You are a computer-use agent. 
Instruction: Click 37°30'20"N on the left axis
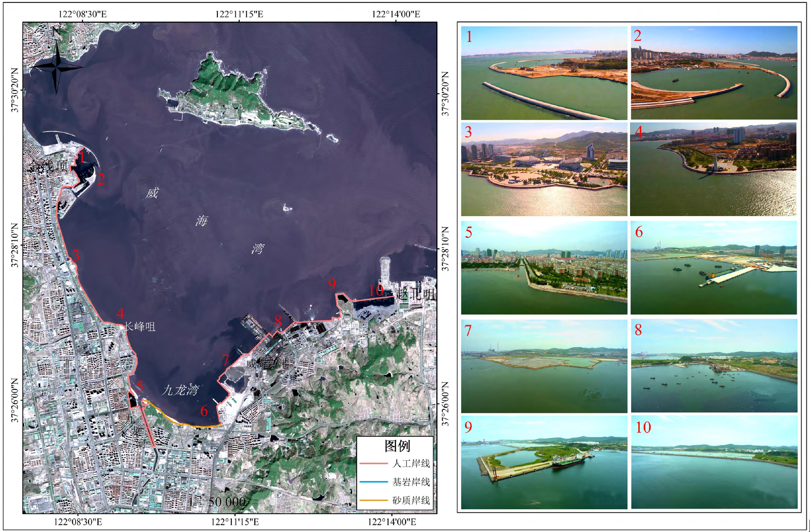(x=15, y=90)
